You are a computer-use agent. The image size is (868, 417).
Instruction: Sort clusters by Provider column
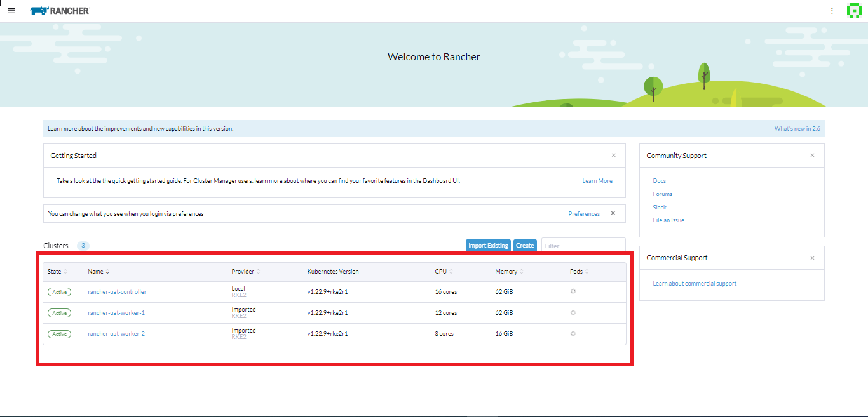coord(246,272)
